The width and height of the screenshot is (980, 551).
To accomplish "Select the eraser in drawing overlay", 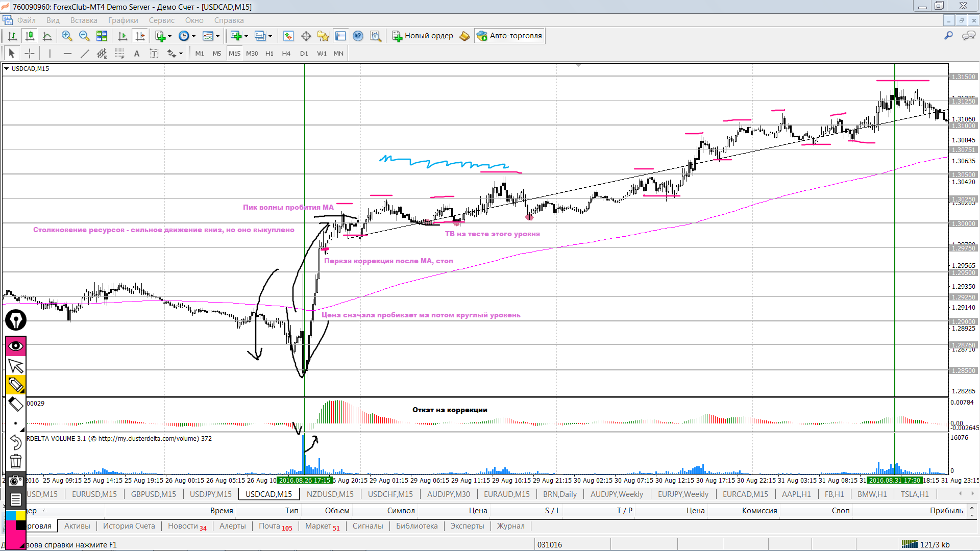I will (x=15, y=404).
